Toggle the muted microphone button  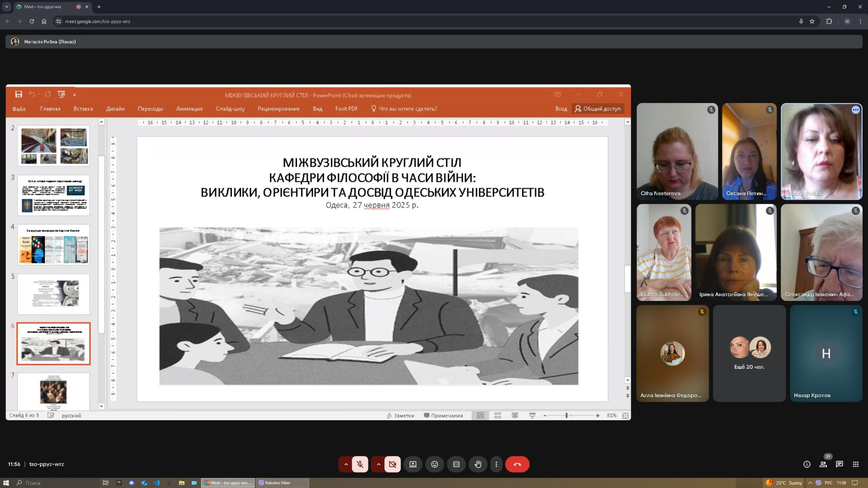tap(360, 464)
